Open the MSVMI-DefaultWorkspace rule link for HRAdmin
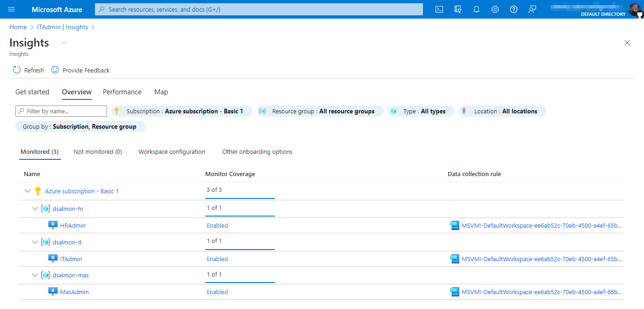This screenshot has width=644, height=309. click(x=542, y=225)
